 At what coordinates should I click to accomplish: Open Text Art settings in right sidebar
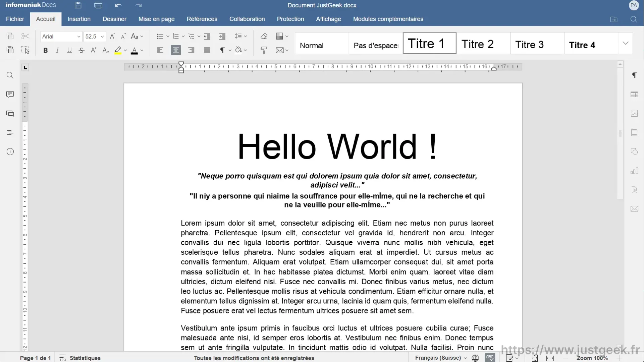pyautogui.click(x=634, y=190)
